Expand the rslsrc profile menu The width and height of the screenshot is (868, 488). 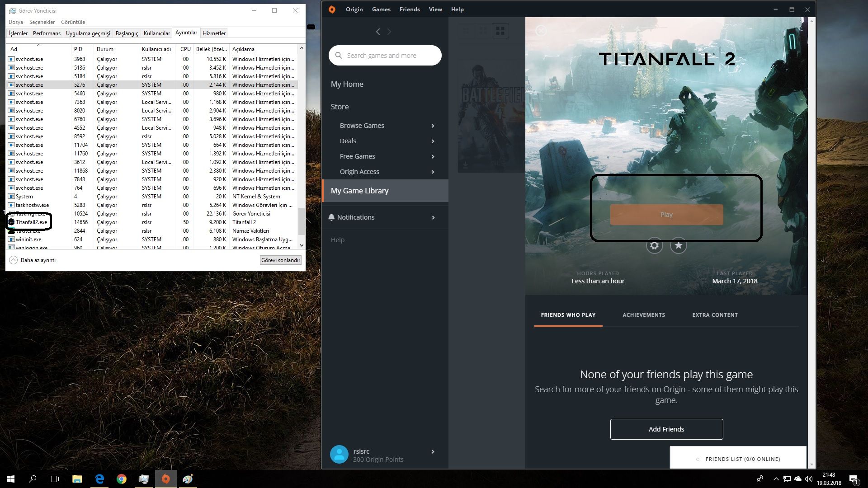[x=433, y=452]
